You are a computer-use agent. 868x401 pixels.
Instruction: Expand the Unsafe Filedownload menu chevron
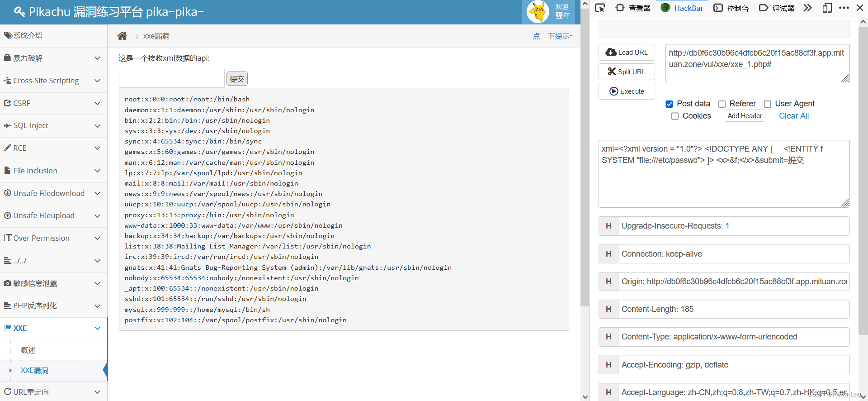click(x=97, y=193)
